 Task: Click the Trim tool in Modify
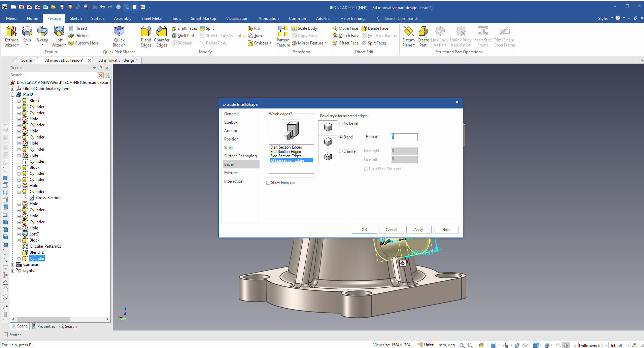[255, 36]
